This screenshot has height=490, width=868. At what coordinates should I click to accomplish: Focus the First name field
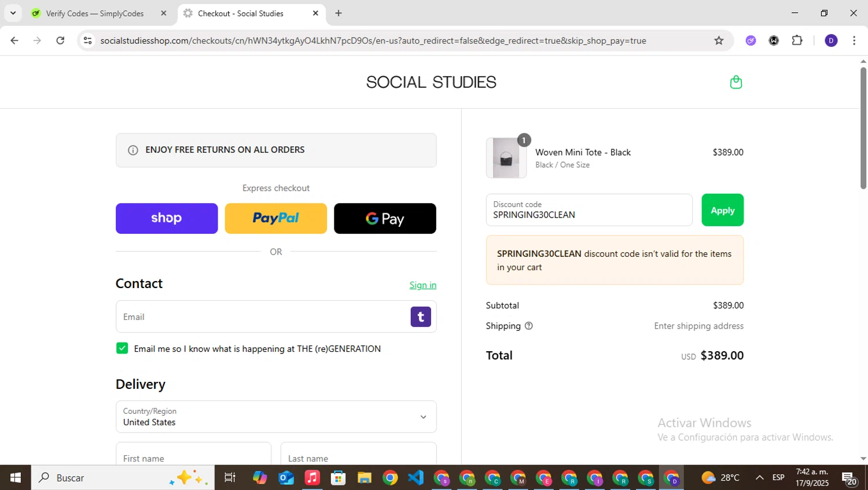click(193, 454)
